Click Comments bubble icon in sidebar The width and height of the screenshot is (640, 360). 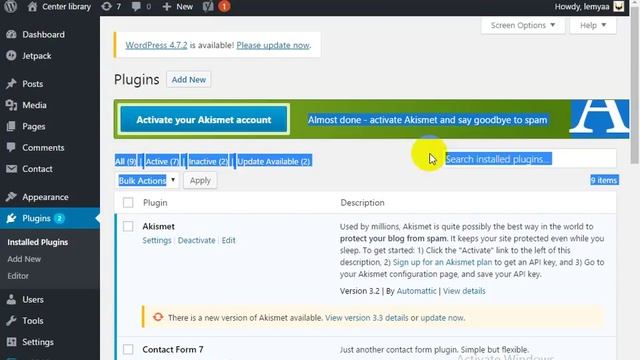coord(11,147)
